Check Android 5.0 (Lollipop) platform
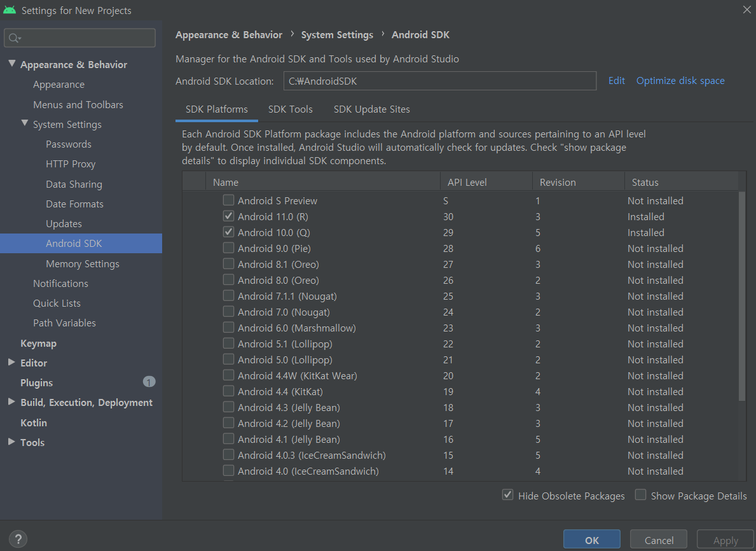Viewport: 756px width, 551px height. [x=228, y=359]
